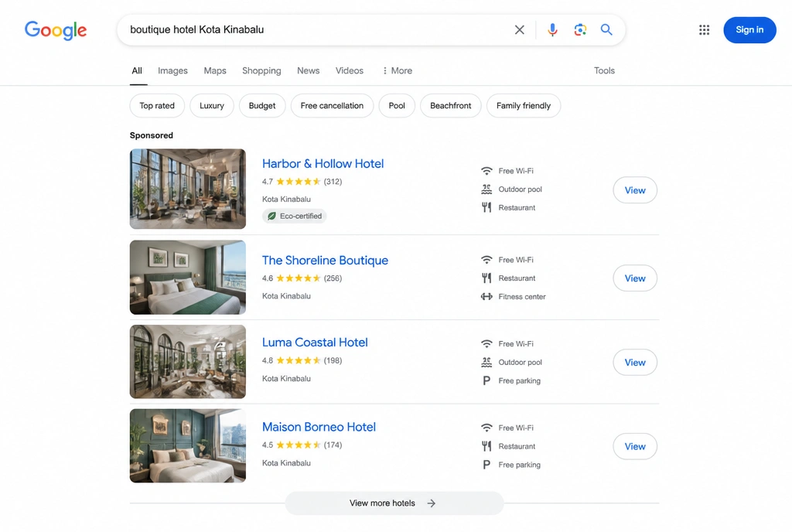Click the fitness center dumbbell icon
This screenshot has height=532, width=792.
486,297
